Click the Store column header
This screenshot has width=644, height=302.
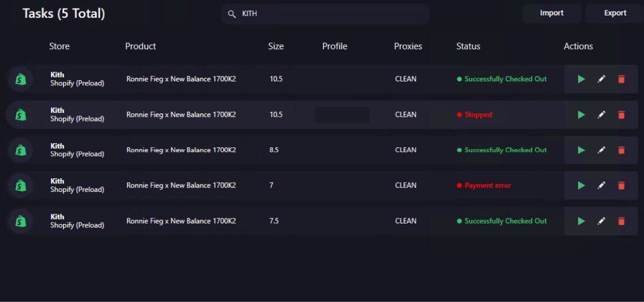tap(59, 46)
